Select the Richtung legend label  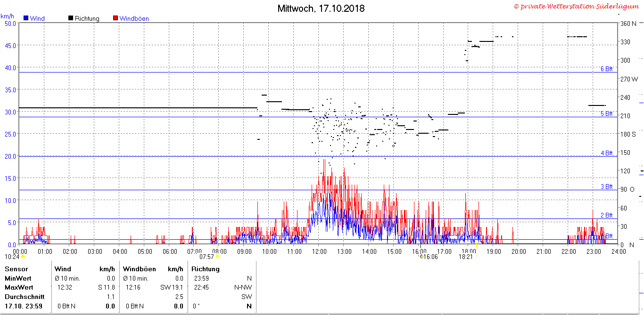pyautogui.click(x=87, y=19)
